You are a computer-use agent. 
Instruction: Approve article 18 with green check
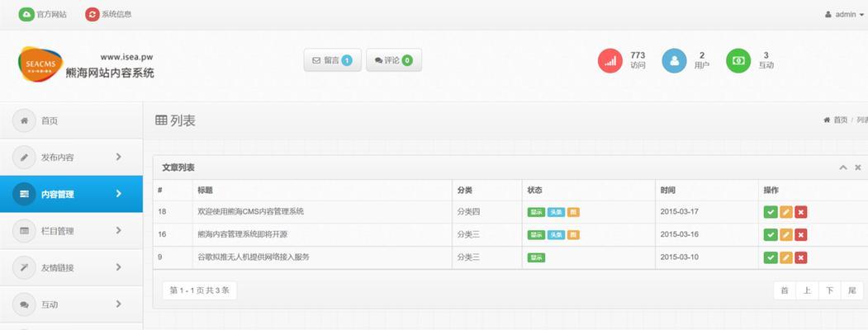770,212
